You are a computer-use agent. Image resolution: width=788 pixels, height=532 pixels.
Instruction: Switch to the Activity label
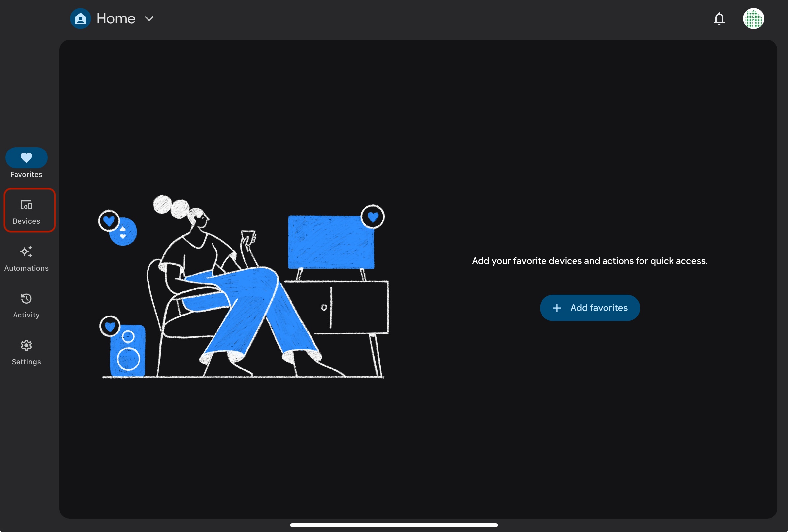[26, 315]
